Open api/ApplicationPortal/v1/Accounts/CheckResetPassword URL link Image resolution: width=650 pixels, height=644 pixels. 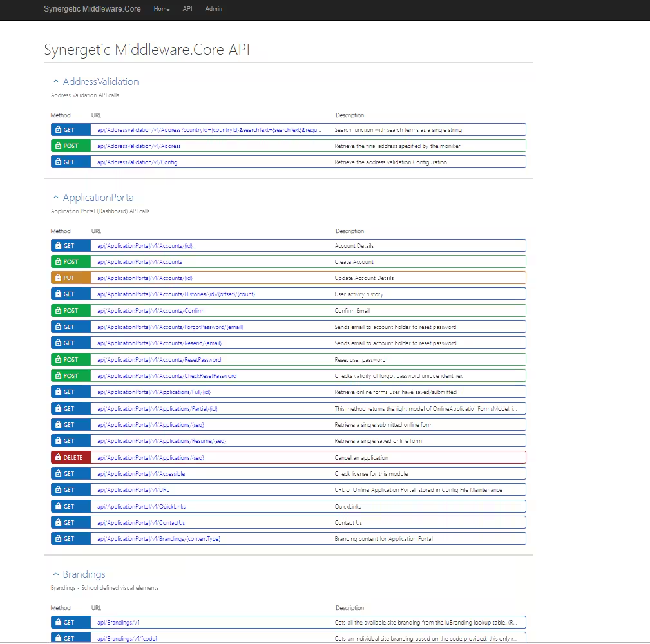[167, 376]
